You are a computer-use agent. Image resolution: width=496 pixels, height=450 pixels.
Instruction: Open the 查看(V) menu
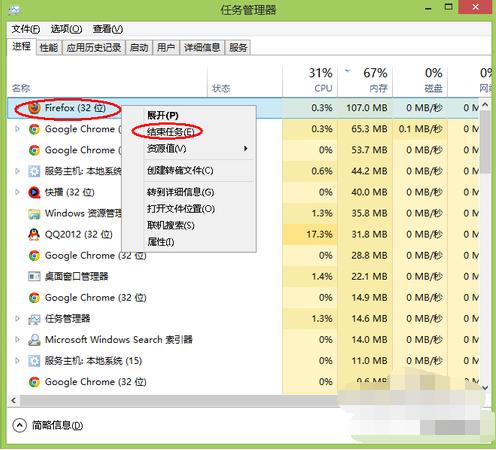[x=108, y=29]
